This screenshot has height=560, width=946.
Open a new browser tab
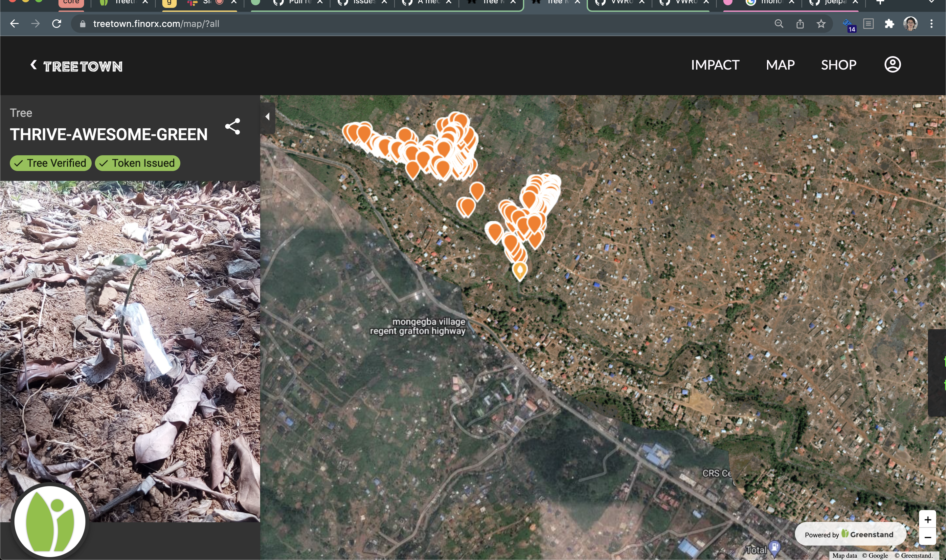click(x=880, y=2)
